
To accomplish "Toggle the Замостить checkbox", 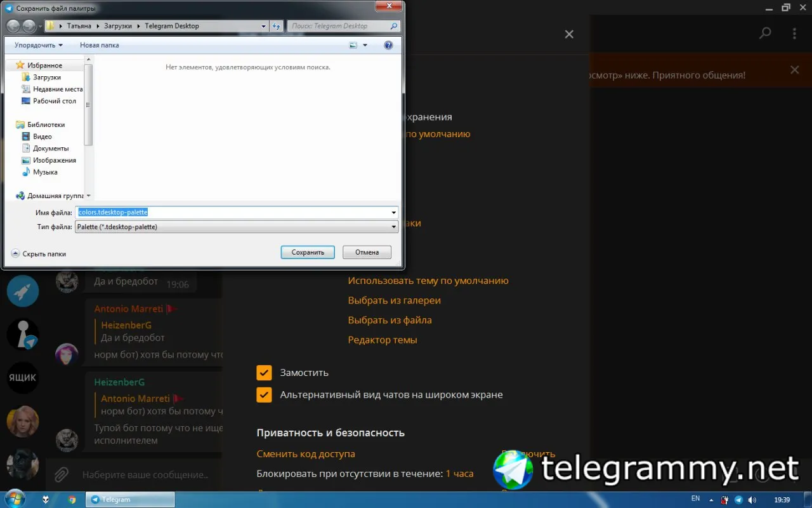I will click(x=264, y=373).
